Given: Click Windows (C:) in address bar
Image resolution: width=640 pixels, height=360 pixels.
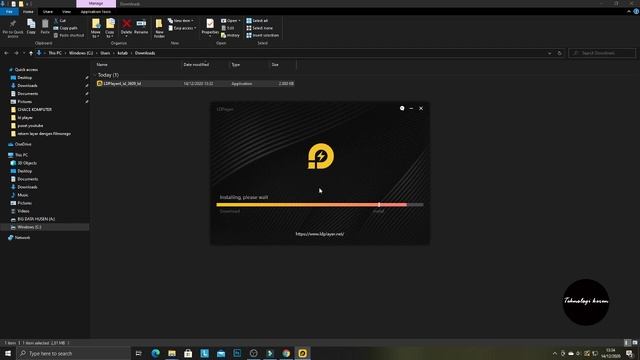Looking at the screenshot, I should 81,53.
